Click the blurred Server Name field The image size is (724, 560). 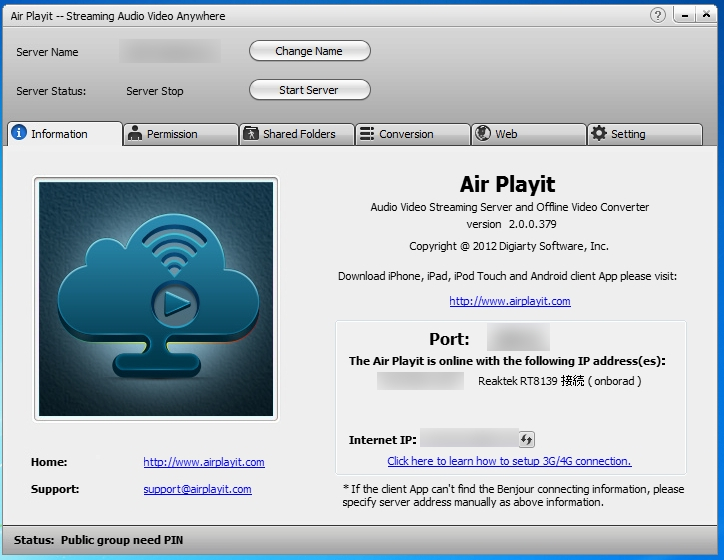[x=170, y=51]
